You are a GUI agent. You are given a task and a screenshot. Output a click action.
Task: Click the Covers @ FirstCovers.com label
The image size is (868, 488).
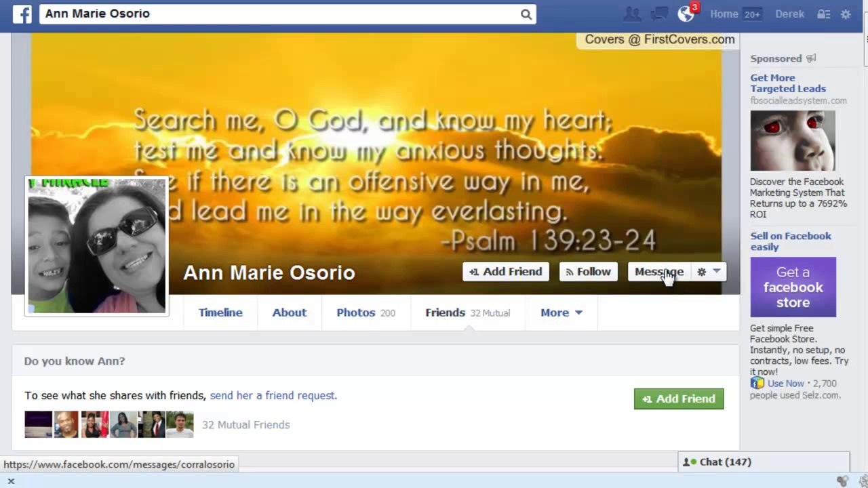click(660, 39)
